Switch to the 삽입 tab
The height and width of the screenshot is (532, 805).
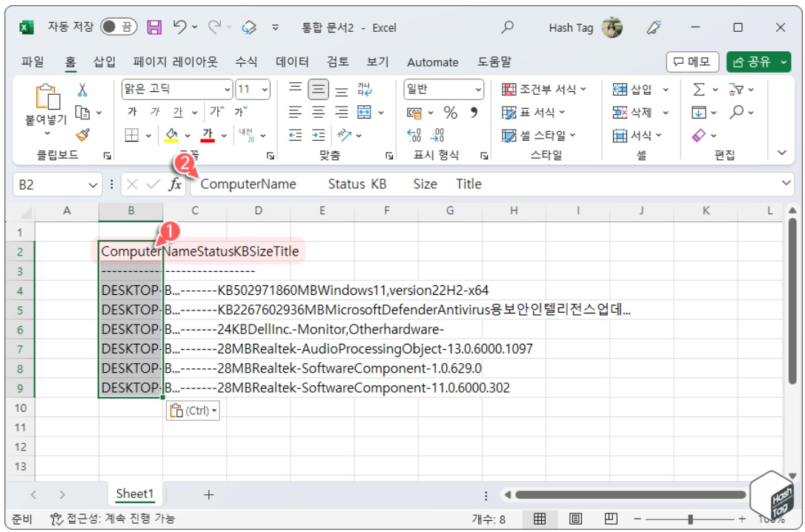click(x=105, y=62)
